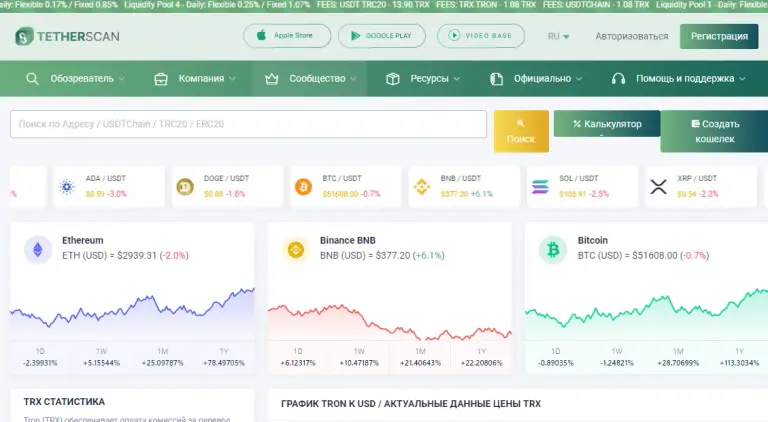Screen dimensions: 768x422
Task: Click the Создать кошелек button
Action: pyautogui.click(x=715, y=131)
